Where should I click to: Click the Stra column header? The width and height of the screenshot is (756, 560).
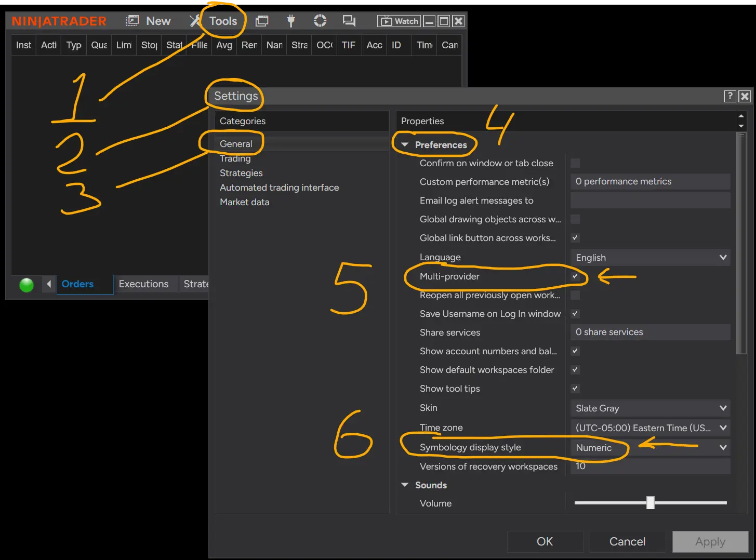[299, 45]
